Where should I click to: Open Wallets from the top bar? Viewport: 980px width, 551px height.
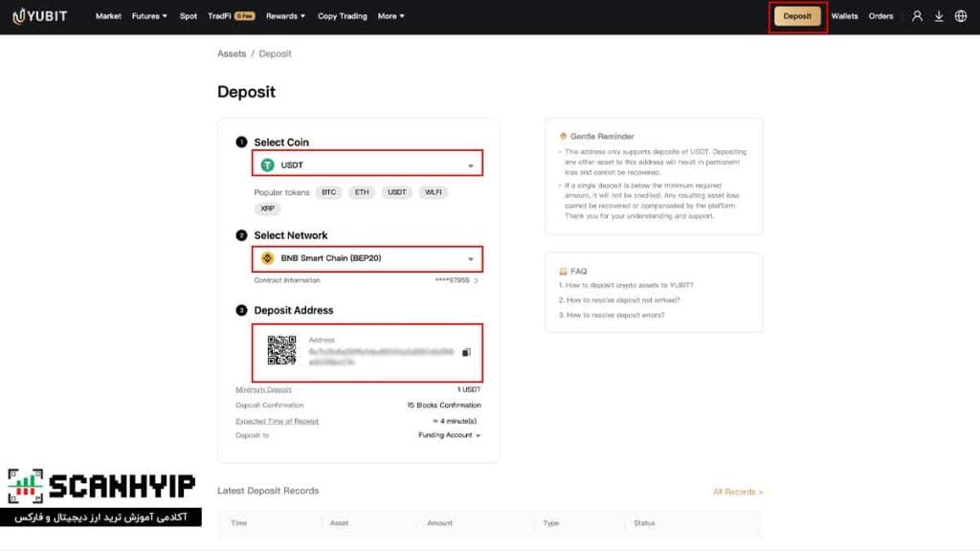[844, 16]
